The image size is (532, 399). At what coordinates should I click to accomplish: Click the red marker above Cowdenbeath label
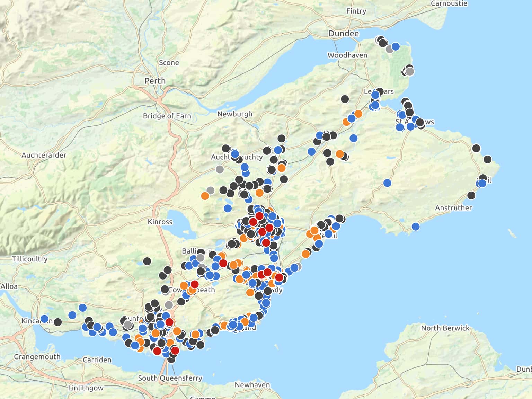pos(195,284)
